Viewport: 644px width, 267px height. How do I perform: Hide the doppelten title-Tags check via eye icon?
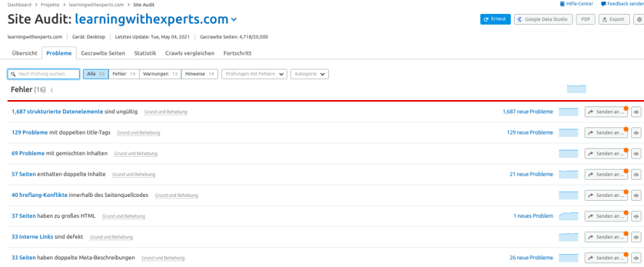click(636, 133)
